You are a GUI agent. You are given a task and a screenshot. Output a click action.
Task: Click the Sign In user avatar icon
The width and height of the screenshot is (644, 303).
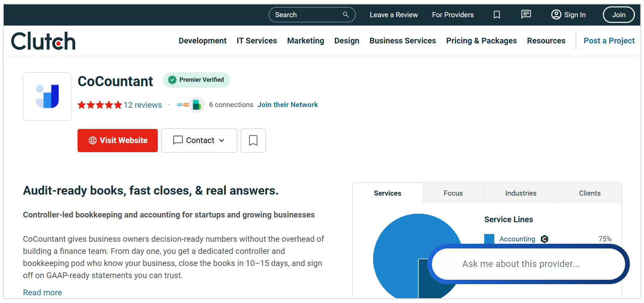(x=556, y=14)
